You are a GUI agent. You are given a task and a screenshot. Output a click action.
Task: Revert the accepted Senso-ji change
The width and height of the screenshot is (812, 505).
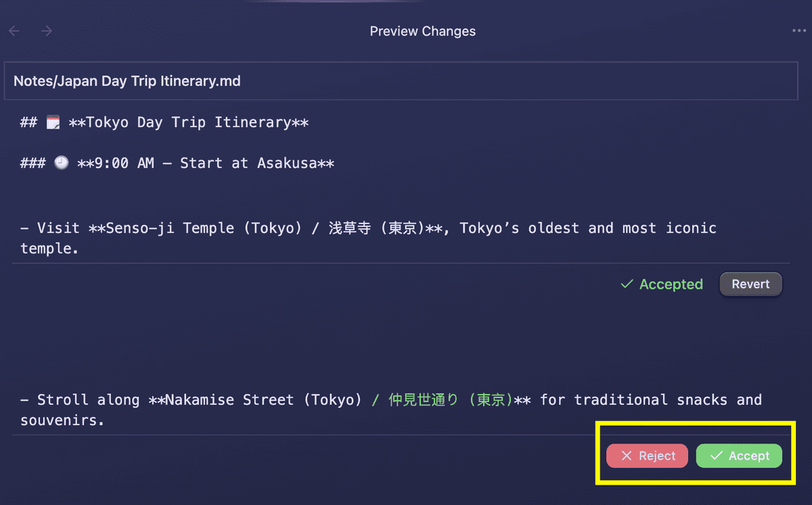[750, 284]
